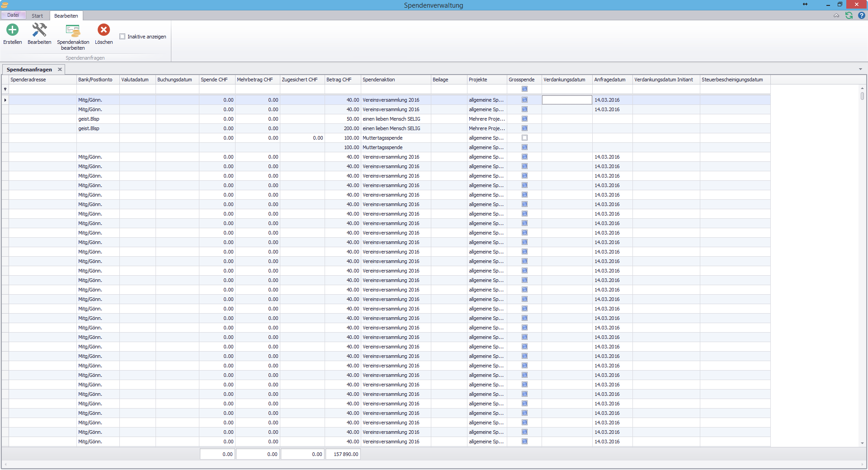Click the coin app icon in title bar
The width and height of the screenshot is (868, 470).
5,5
